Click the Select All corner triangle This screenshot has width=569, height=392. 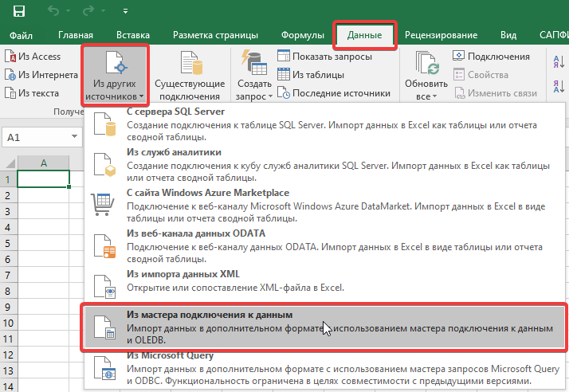click(10, 163)
